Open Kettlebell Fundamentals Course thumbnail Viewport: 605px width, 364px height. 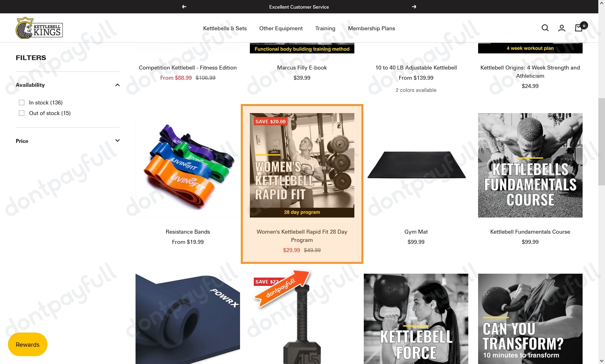click(530, 165)
